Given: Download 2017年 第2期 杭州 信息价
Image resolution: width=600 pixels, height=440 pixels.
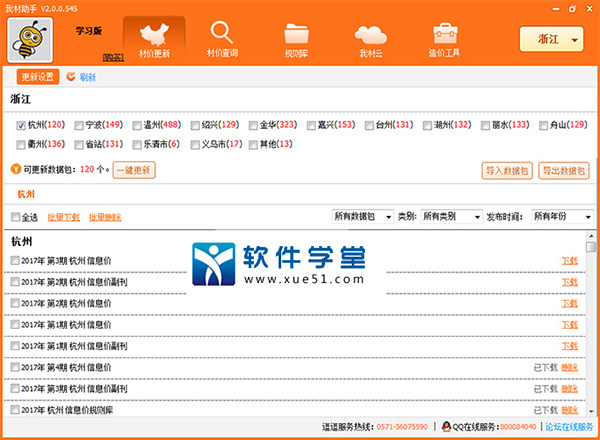Looking at the screenshot, I should (x=569, y=303).
